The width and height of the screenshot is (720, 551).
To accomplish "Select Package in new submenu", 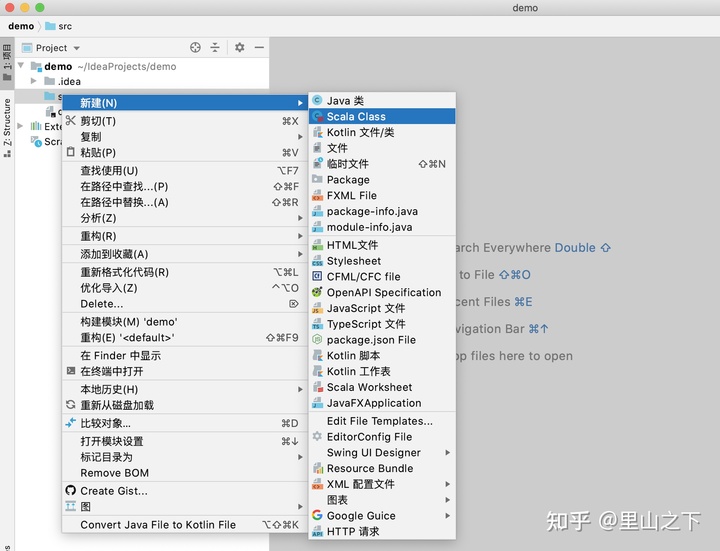I will pos(382,180).
